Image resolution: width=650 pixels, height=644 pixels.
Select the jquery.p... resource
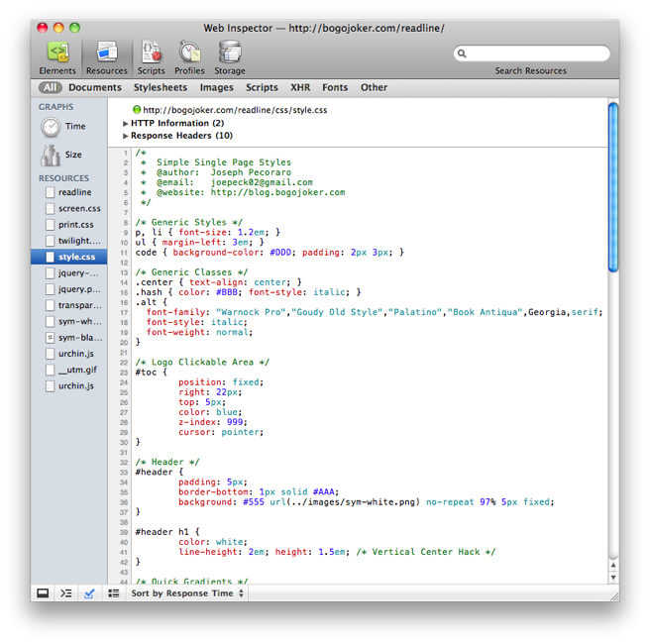click(68, 289)
